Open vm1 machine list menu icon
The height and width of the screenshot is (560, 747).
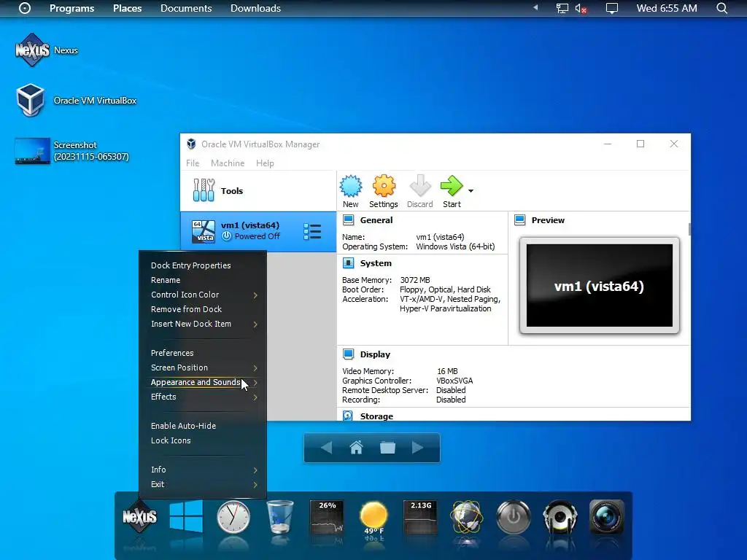[x=312, y=231]
